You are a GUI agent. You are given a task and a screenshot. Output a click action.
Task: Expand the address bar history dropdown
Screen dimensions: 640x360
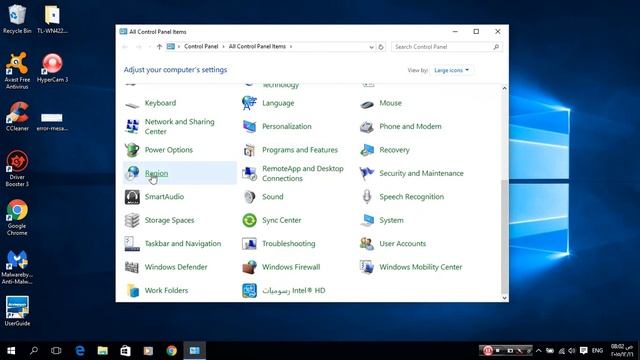click(x=371, y=47)
